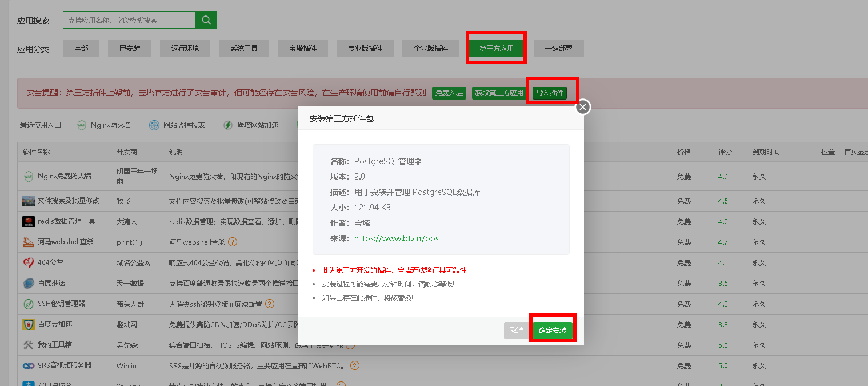Open help icon beside 河马webshell查杀 description
The height and width of the screenshot is (386, 868).
click(233, 242)
